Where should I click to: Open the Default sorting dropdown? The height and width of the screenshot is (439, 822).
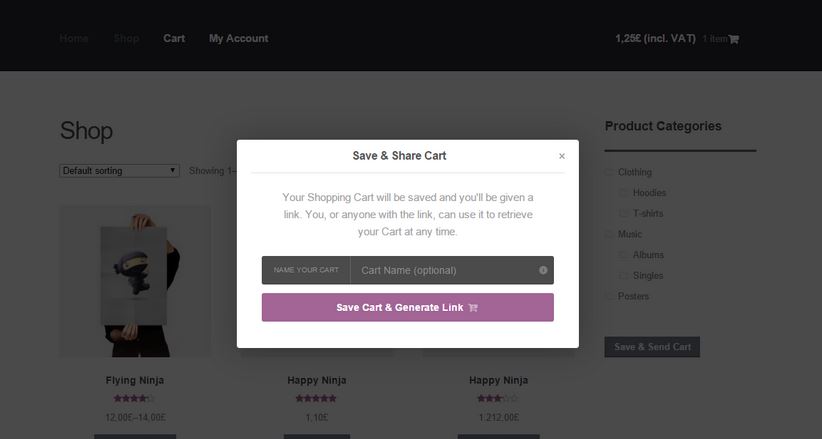[x=120, y=170]
